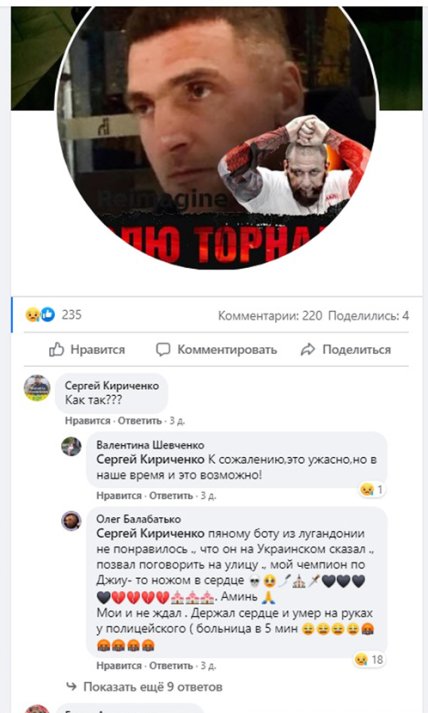Screen dimensions: 428x713
Task: Open the Комментарии: 220 count
Action: 270,316
